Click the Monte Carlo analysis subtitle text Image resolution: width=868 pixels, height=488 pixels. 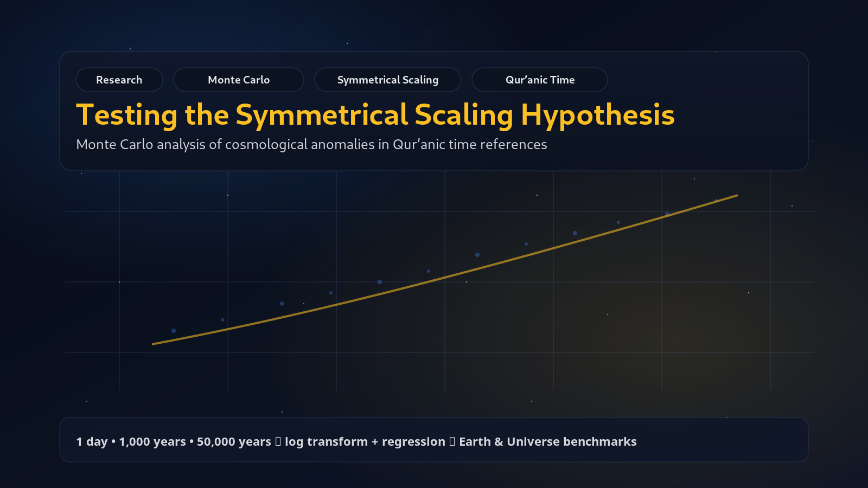[311, 145]
